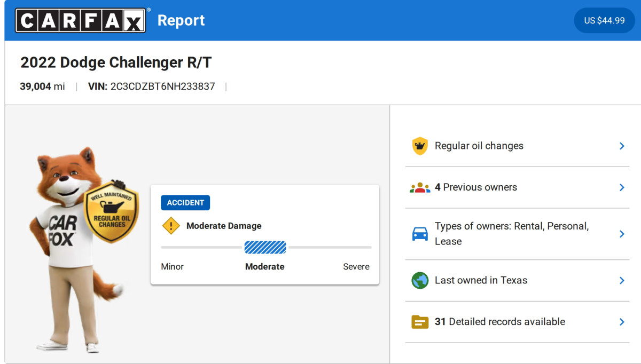
Task: Click the striped Moderate damage severity bar
Action: pos(265,247)
